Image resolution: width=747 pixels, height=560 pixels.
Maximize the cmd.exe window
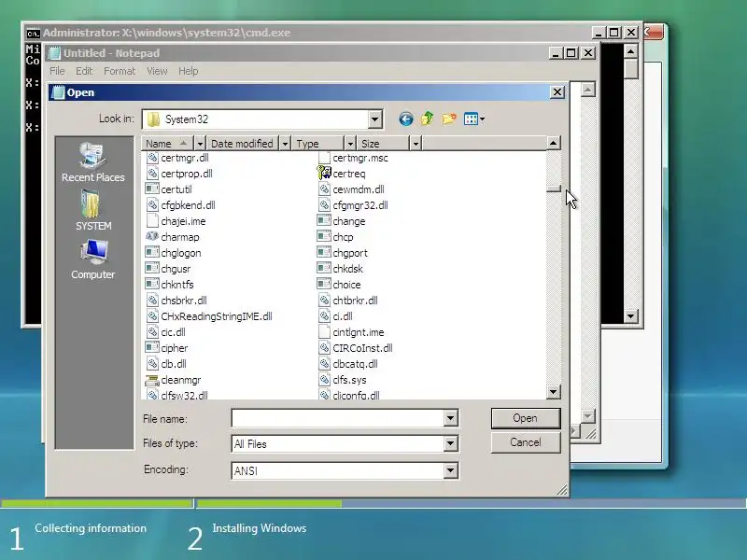[614, 33]
